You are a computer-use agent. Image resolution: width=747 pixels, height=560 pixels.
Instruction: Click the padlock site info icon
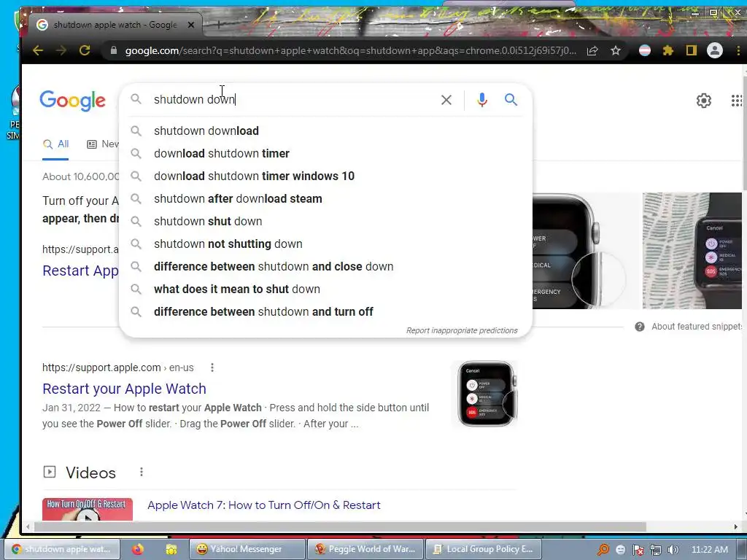coord(113,50)
